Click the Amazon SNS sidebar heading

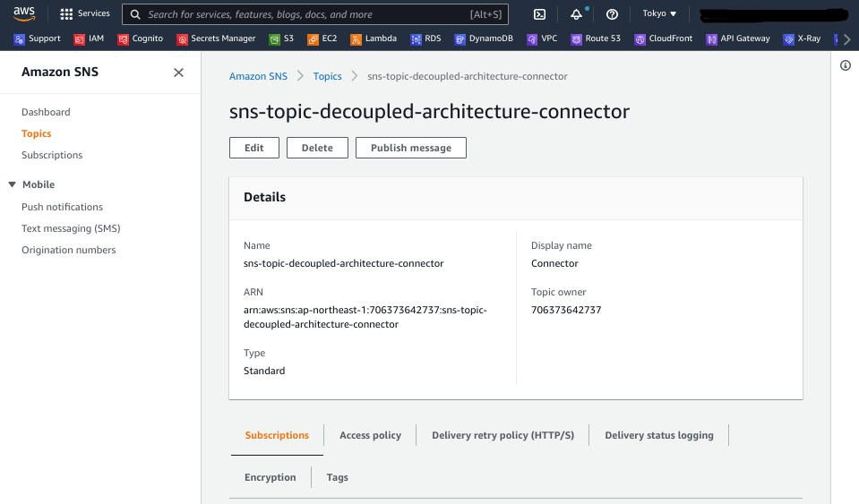(60, 72)
